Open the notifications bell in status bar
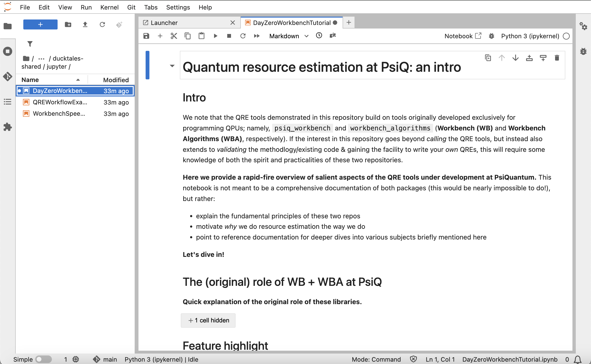 [577, 359]
